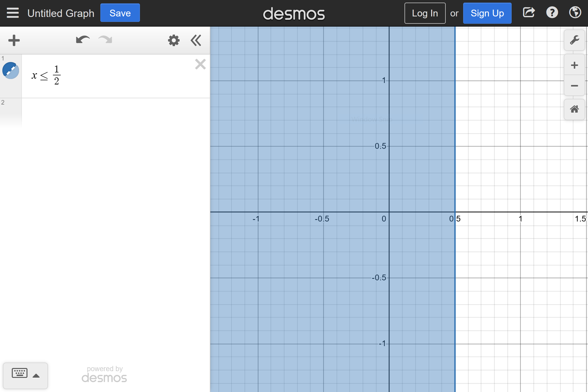The image size is (588, 392).
Task: Open the language globe icon
Action: click(x=575, y=12)
